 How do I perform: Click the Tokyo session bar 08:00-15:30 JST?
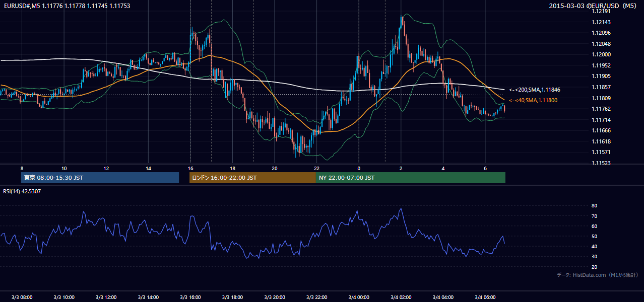pyautogui.click(x=100, y=178)
